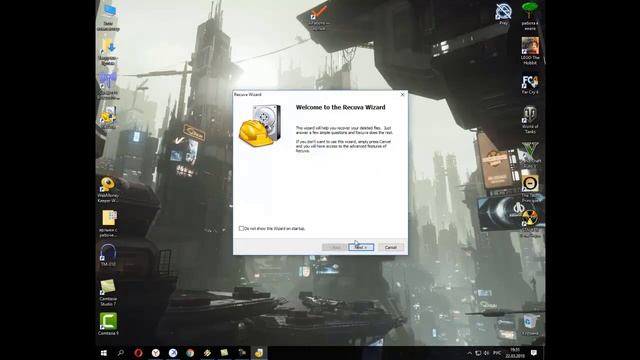Image resolution: width=640 pixels, height=360 pixels.
Task: Open the Windows Start menu
Action: 104,353
